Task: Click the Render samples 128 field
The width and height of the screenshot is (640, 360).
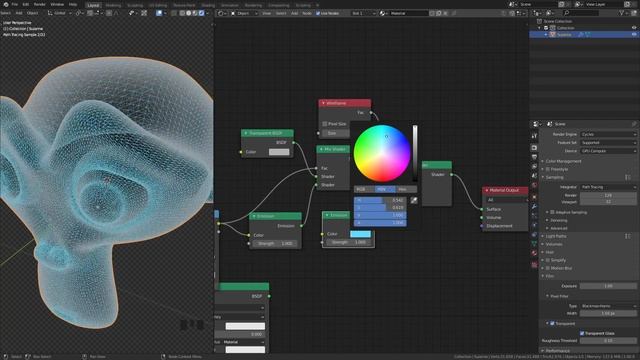Action: pos(608,196)
